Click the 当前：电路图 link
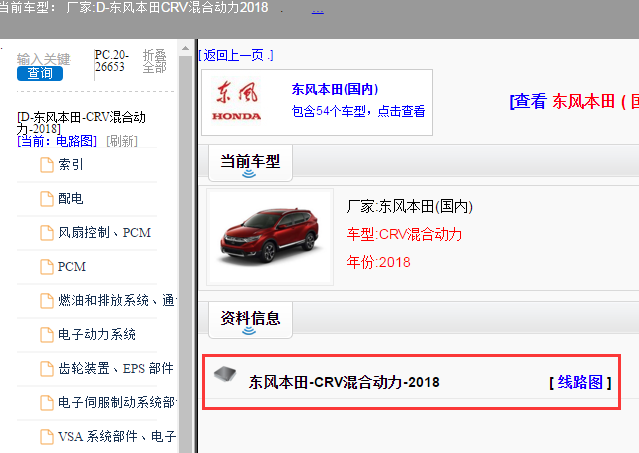Screen dimensions: 639x453 tap(57, 141)
